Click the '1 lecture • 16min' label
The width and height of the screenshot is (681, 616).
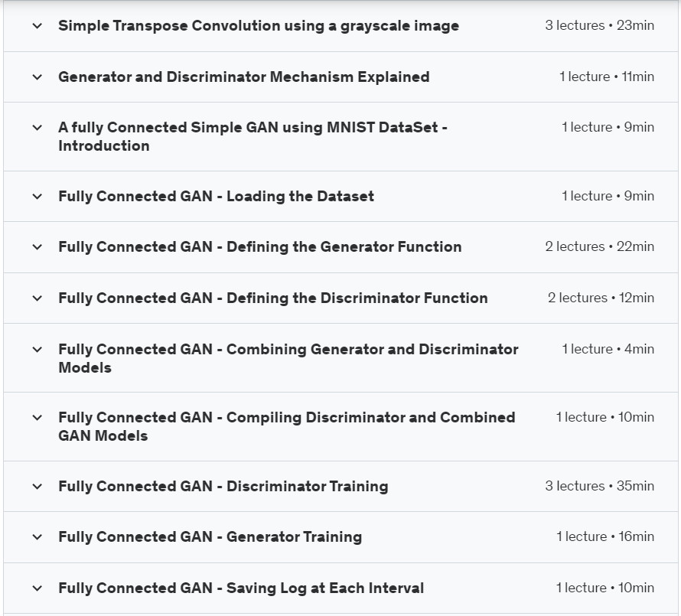click(x=605, y=537)
